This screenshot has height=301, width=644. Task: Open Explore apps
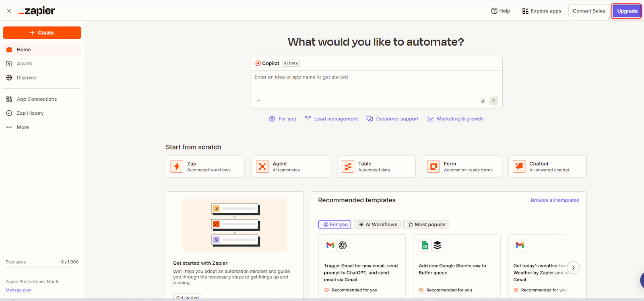[x=542, y=11]
